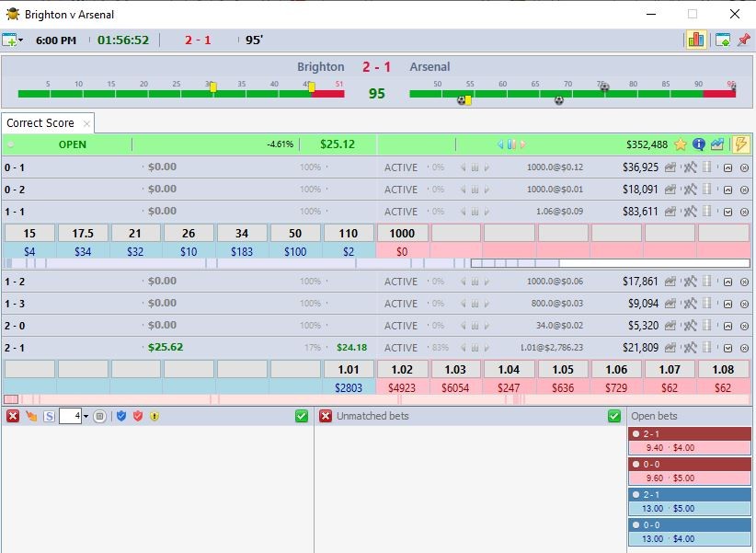
Task: Click the 1.01 back price button
Action: pyautogui.click(x=348, y=370)
